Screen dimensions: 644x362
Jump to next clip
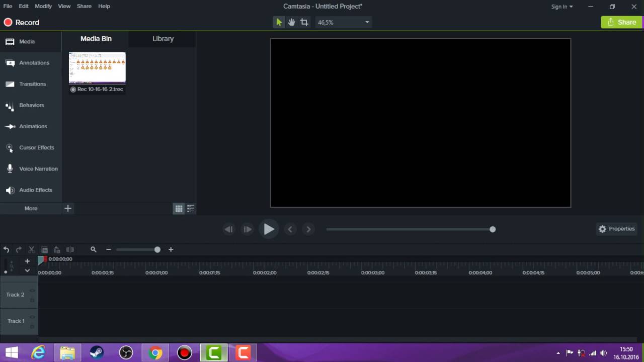[x=308, y=229]
